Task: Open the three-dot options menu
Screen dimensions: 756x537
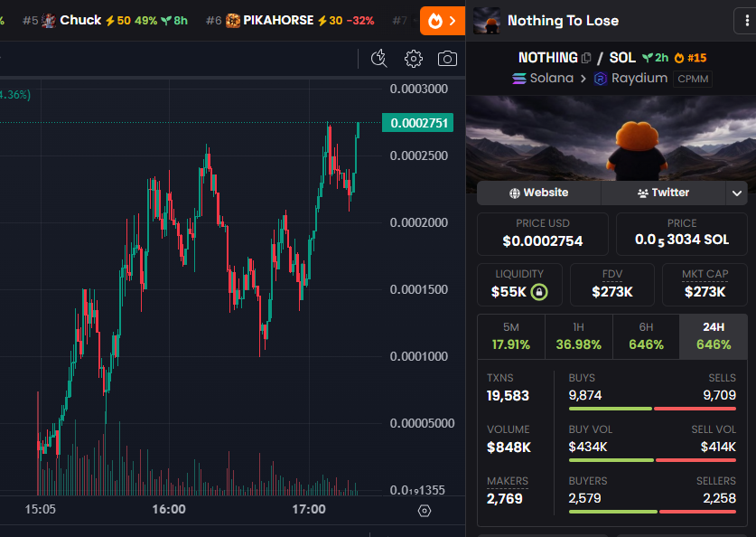Action: (x=746, y=21)
